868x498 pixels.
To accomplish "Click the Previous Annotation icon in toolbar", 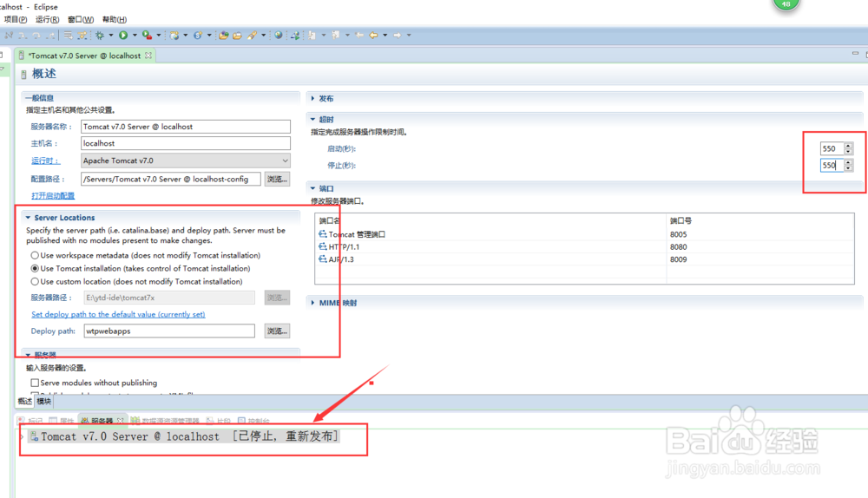I will pyautogui.click(x=335, y=36).
